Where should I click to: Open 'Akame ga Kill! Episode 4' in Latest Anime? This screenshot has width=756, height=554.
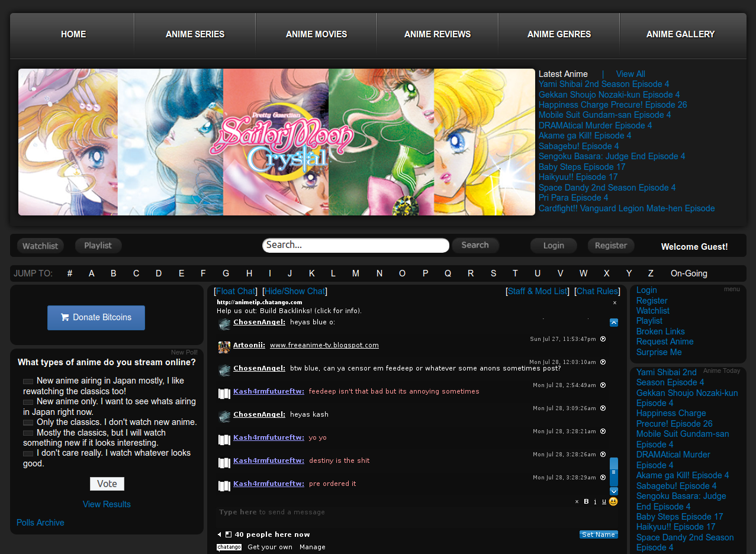585,136
